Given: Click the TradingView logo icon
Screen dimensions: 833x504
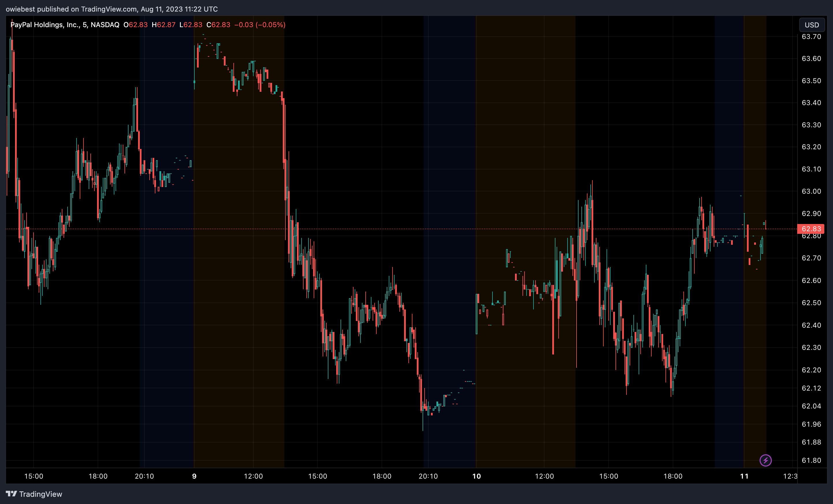Looking at the screenshot, I should tap(11, 494).
